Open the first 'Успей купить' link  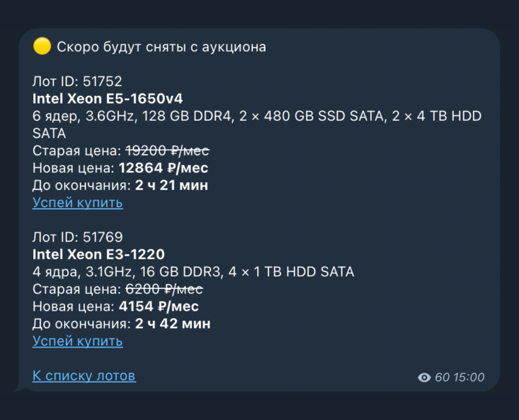pyautogui.click(x=77, y=203)
